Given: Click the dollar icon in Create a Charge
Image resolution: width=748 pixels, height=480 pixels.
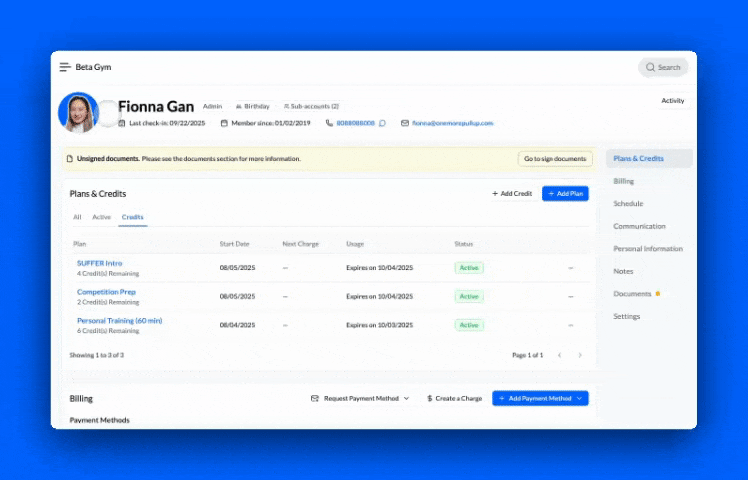Looking at the screenshot, I should [x=429, y=398].
